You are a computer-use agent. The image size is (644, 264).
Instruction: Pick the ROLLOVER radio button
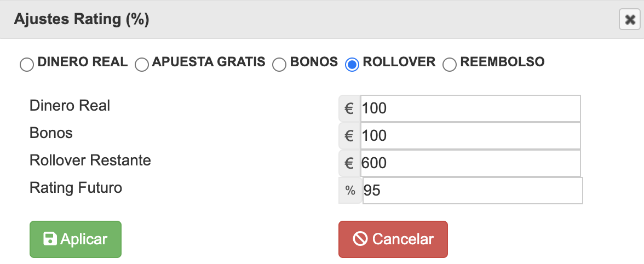point(352,65)
